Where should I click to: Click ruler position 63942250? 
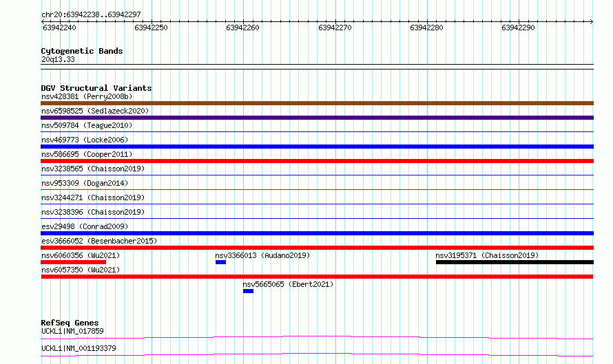click(151, 28)
